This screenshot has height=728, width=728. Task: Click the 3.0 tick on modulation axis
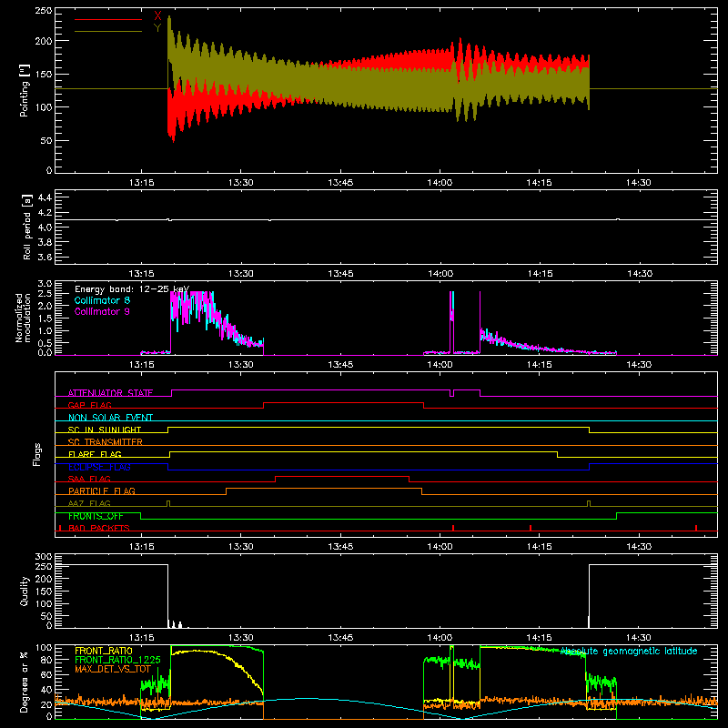pos(45,283)
